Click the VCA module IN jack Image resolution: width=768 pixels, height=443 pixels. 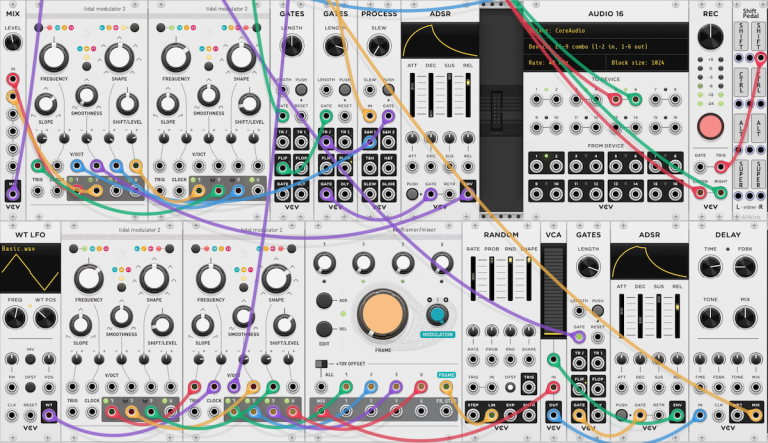click(553, 387)
